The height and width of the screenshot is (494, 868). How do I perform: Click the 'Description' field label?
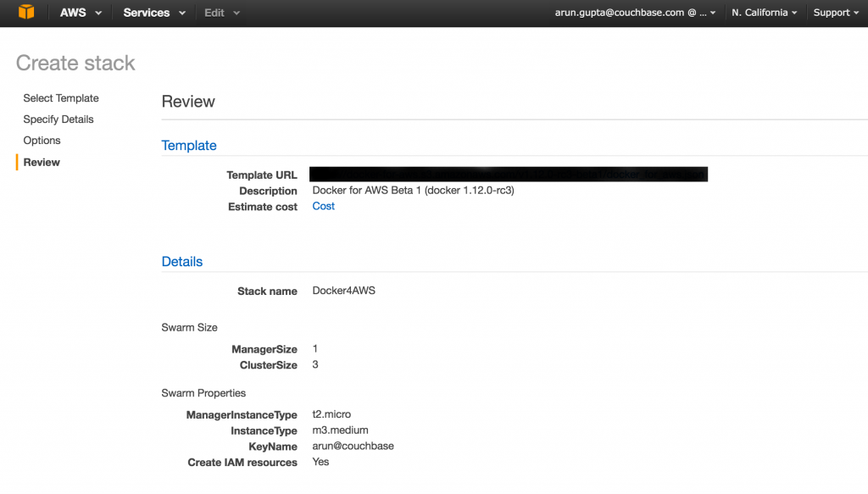tap(269, 191)
